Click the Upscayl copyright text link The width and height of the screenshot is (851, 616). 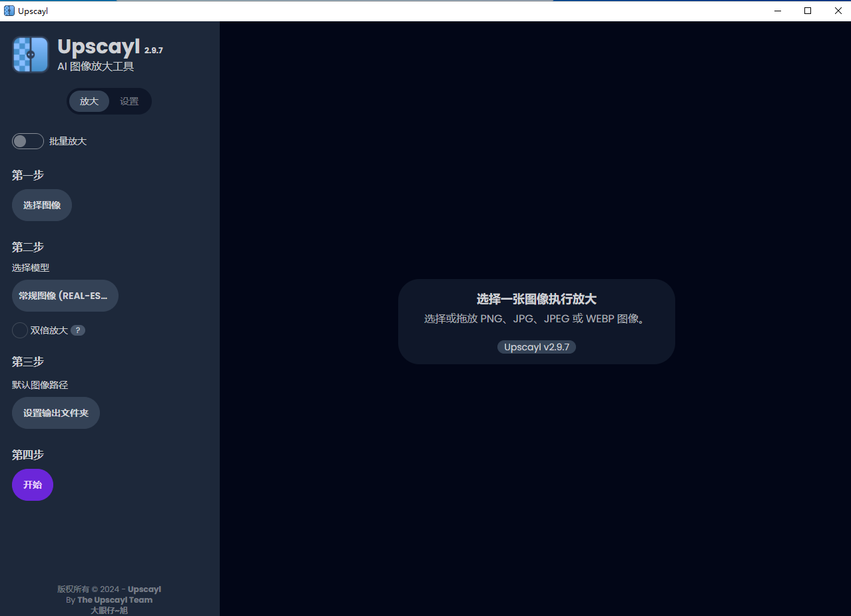click(109, 589)
